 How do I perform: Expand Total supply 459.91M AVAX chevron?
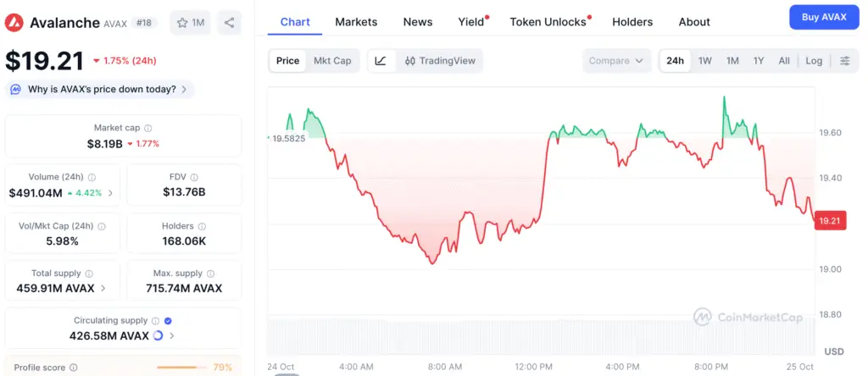(x=103, y=288)
